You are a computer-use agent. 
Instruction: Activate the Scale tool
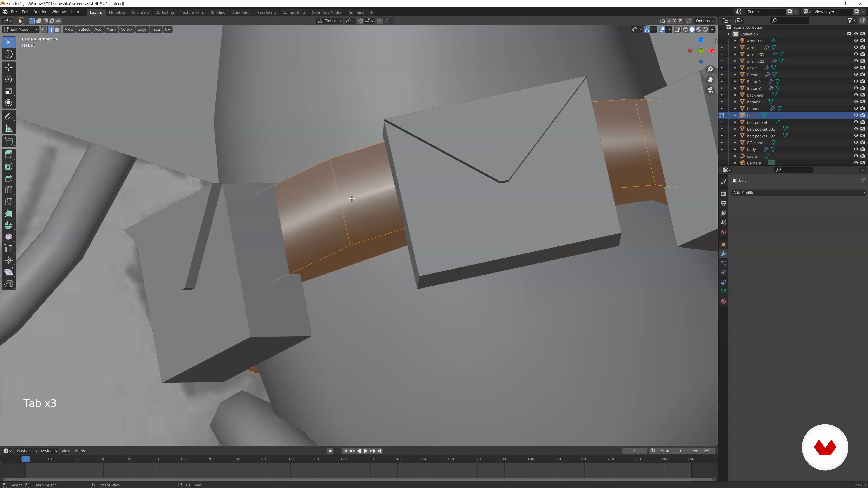pos(8,91)
